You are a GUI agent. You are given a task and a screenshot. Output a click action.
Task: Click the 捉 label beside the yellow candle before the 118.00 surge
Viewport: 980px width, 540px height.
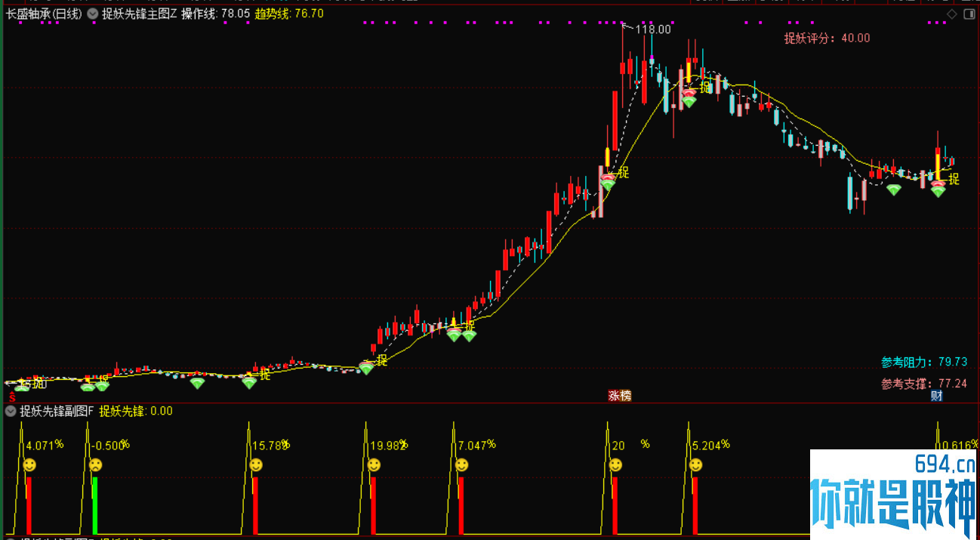(624, 173)
